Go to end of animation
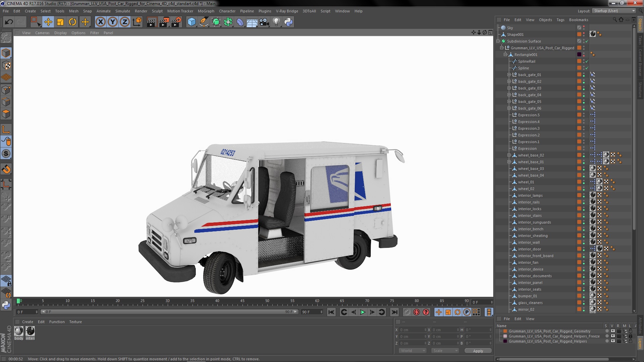This screenshot has height=362, width=644. [x=394, y=312]
